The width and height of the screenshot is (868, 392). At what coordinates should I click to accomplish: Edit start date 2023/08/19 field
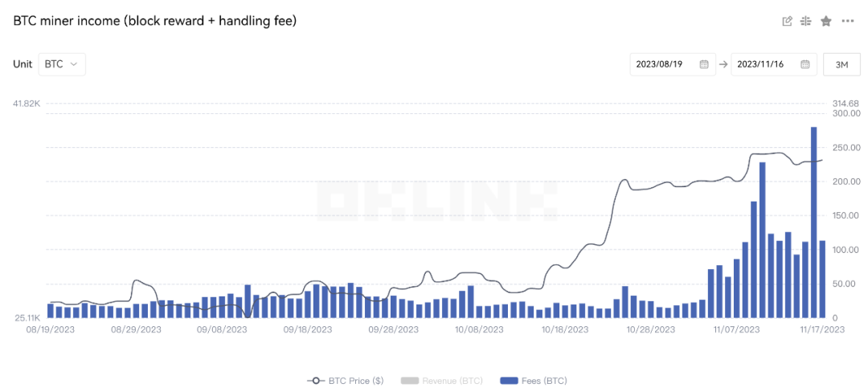(673, 64)
